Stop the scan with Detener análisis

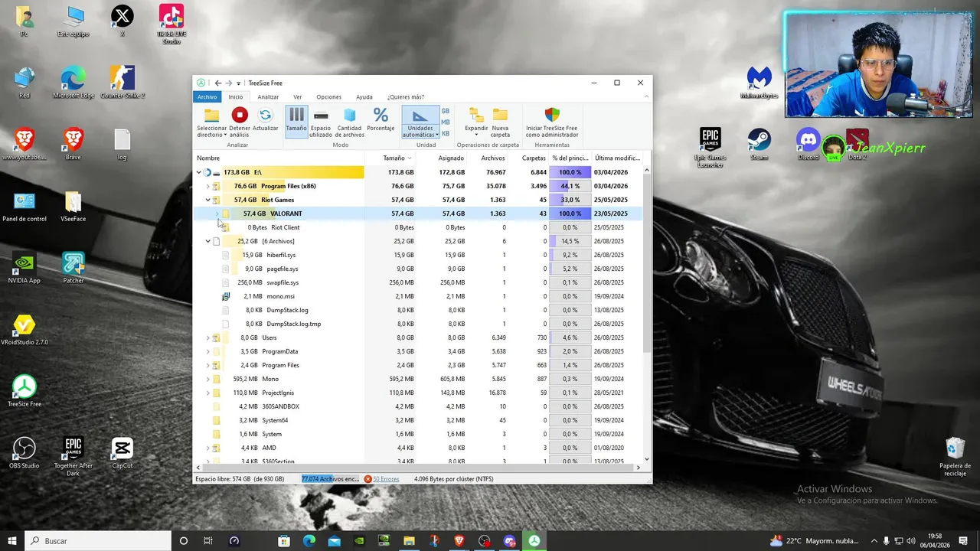pos(240,122)
